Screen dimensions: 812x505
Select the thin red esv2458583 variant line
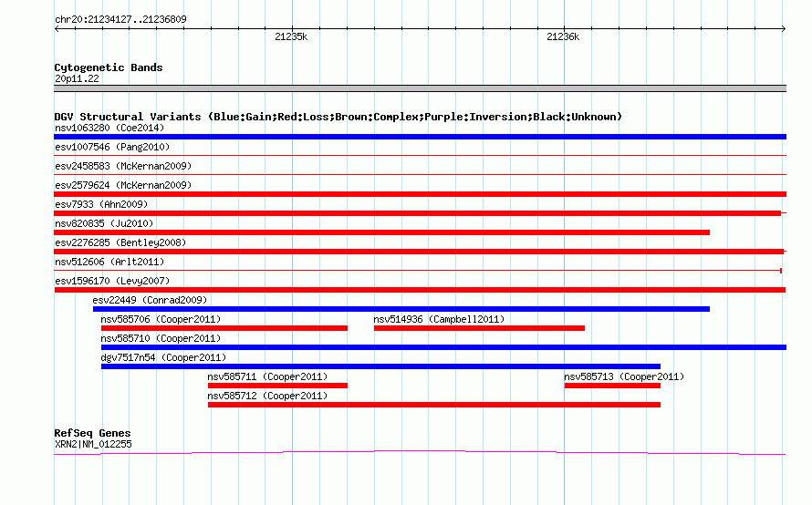[x=420, y=174]
